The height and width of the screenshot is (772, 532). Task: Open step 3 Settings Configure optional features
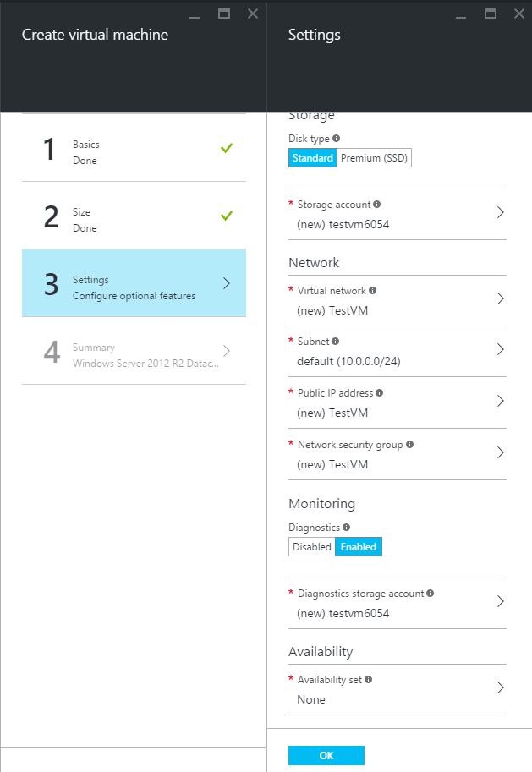point(134,283)
